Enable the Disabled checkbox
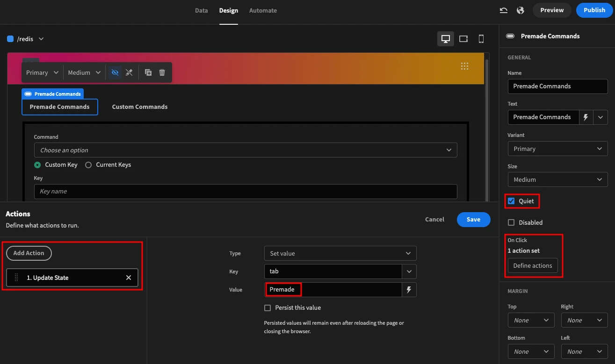This screenshot has width=615, height=364. pos(511,222)
